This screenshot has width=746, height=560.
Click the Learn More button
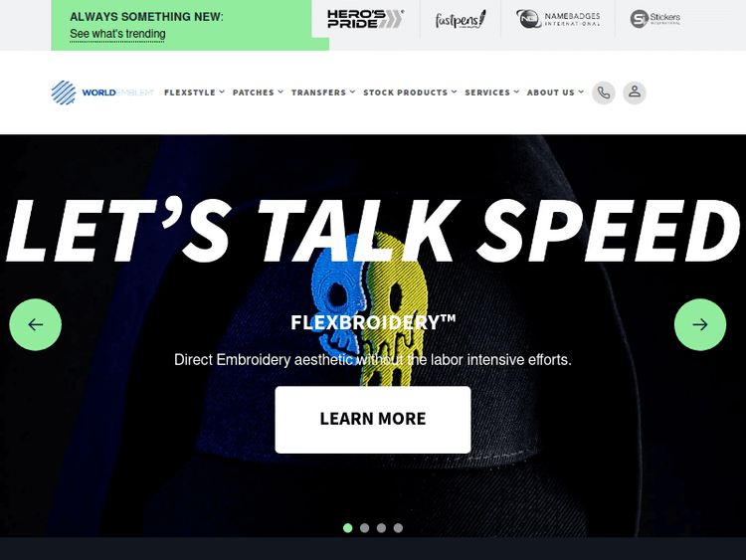[x=373, y=419]
